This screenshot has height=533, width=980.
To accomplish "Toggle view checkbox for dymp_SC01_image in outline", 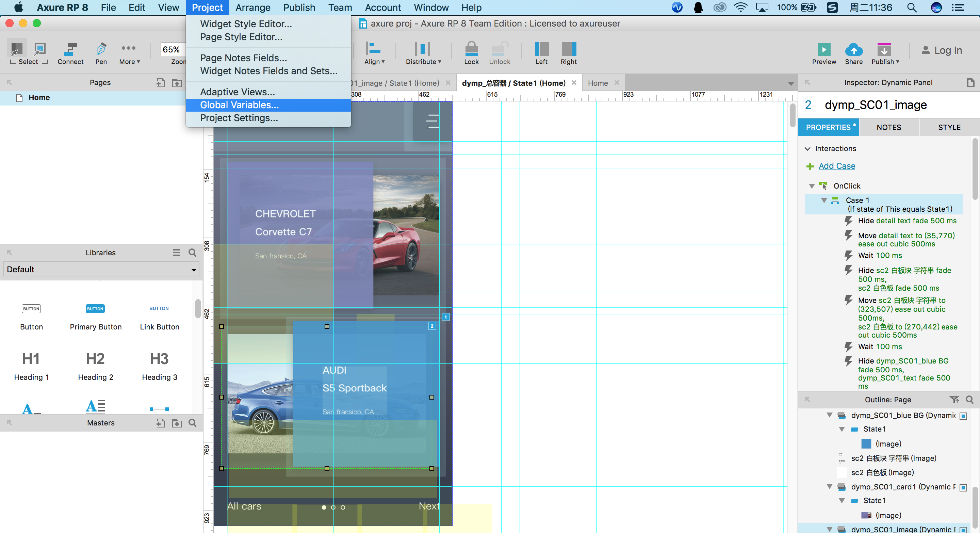I will tap(963, 529).
